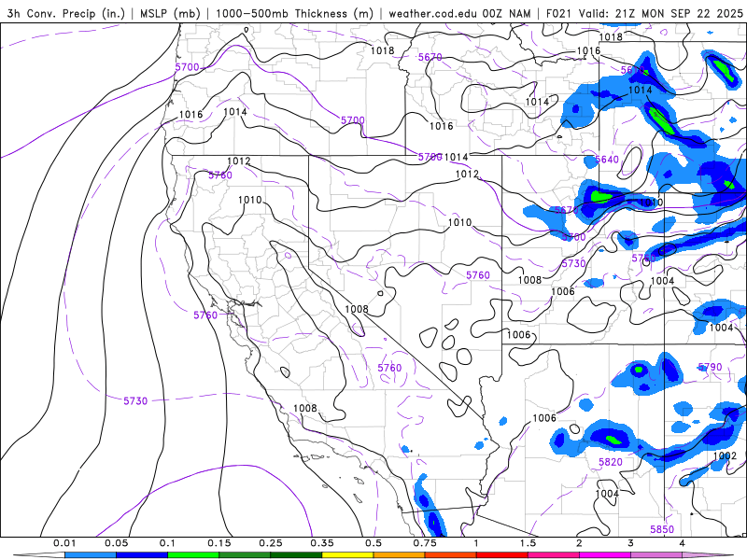Click the 0.15 legend tick label
This screenshot has height=560, width=747.
[x=219, y=543]
